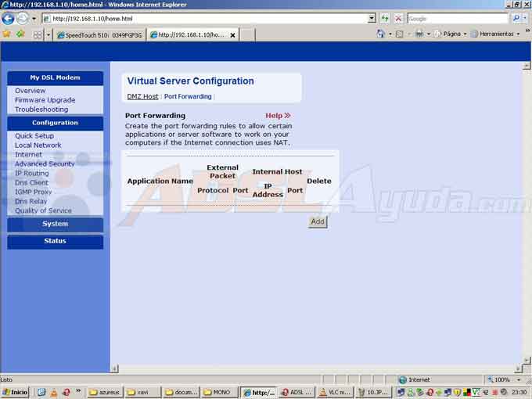Click the vertical scrollbar up arrow
532x399 pixels.
point(527,66)
